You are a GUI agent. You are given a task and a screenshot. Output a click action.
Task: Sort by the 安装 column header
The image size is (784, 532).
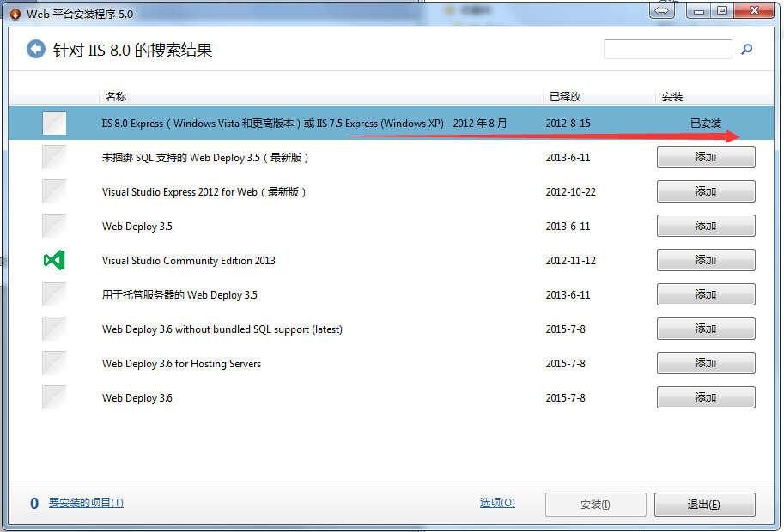(x=672, y=96)
